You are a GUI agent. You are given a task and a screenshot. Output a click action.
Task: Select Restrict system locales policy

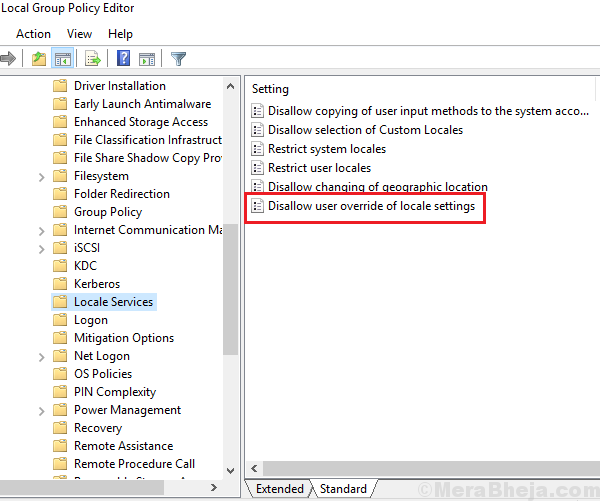tap(327, 149)
